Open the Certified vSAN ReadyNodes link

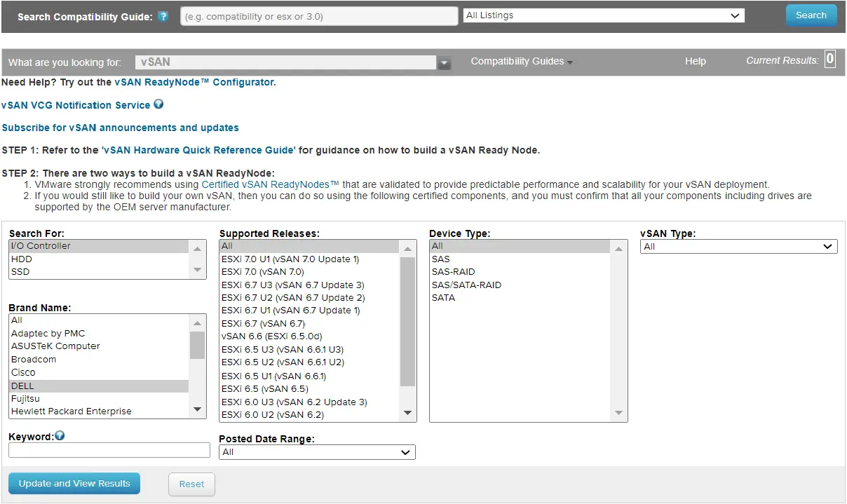271,184
